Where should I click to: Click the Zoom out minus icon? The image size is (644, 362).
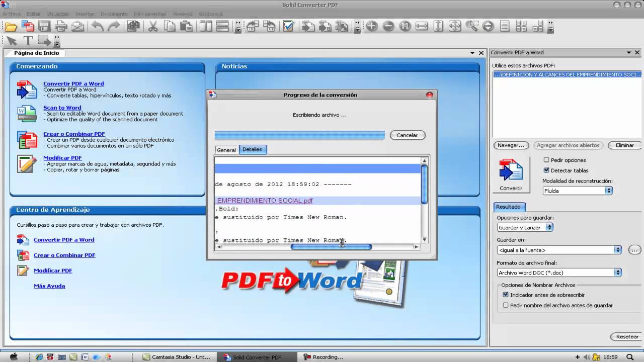(x=388, y=27)
